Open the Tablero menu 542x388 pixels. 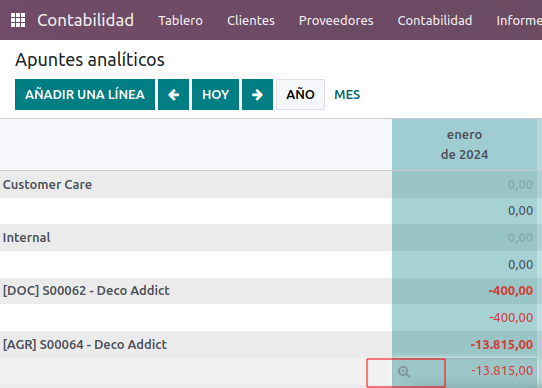180,20
